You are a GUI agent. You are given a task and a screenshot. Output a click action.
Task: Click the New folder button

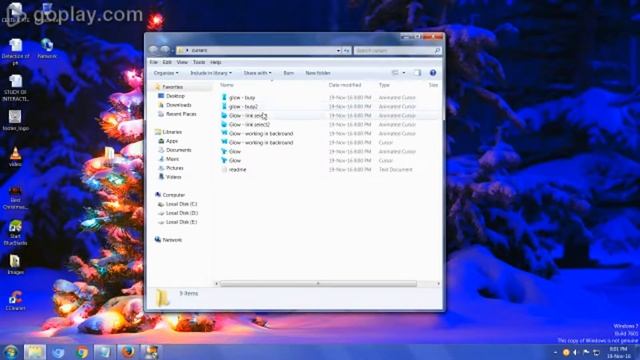pos(318,73)
